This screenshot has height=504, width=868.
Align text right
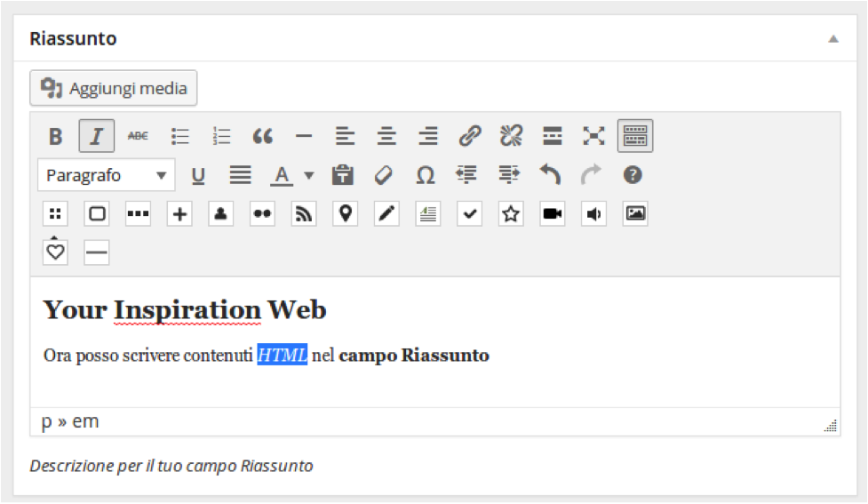[x=428, y=136]
